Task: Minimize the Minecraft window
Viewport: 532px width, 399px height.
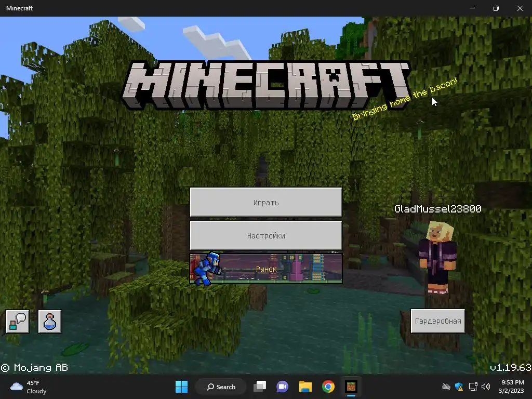Action: coord(472,8)
